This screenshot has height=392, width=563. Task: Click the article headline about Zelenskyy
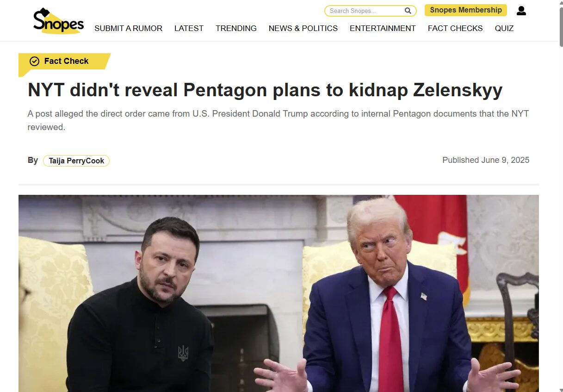(265, 90)
